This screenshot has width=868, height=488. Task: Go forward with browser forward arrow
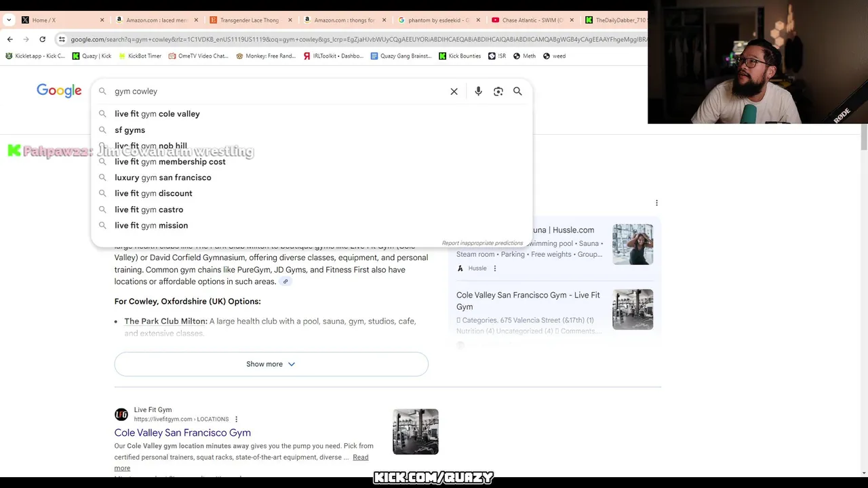pos(26,39)
